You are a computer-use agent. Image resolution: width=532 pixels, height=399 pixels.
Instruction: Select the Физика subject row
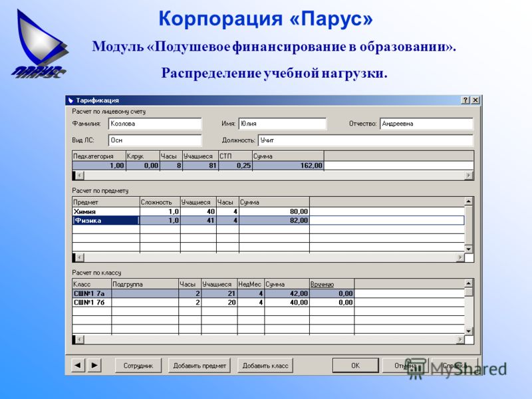[x=268, y=221]
